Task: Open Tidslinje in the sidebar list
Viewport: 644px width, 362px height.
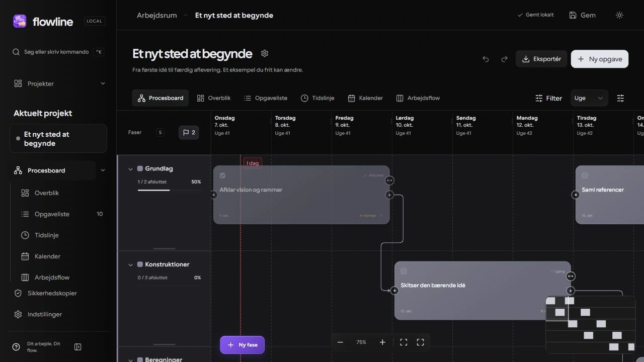Action: tap(47, 235)
